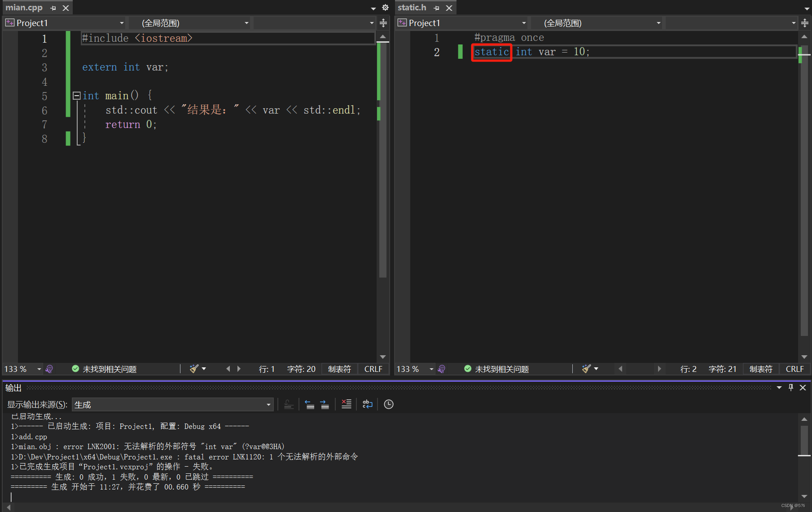
Task: Click line indicator 行: 2 in static.h
Action: [x=688, y=369]
